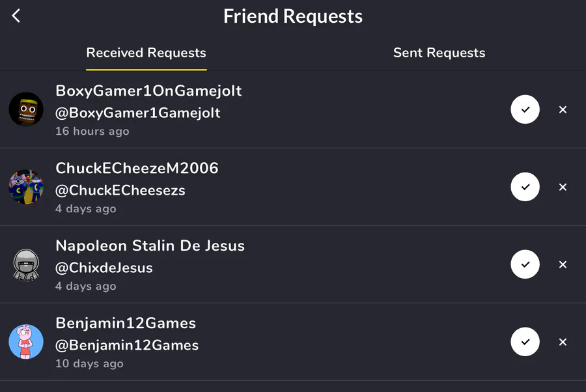
Task: Approve Napoleon Stalin De Jesus's request
Action: click(x=525, y=264)
